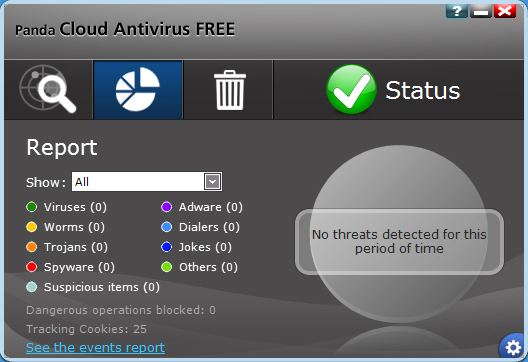Select the Suspicious items (0) entry
The width and height of the screenshot is (528, 362).
tap(102, 287)
